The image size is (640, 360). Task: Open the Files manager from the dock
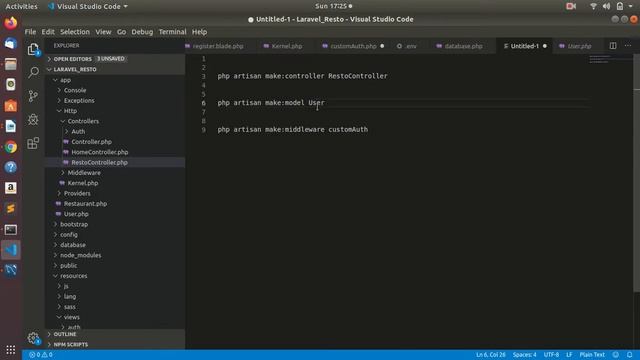(11, 64)
